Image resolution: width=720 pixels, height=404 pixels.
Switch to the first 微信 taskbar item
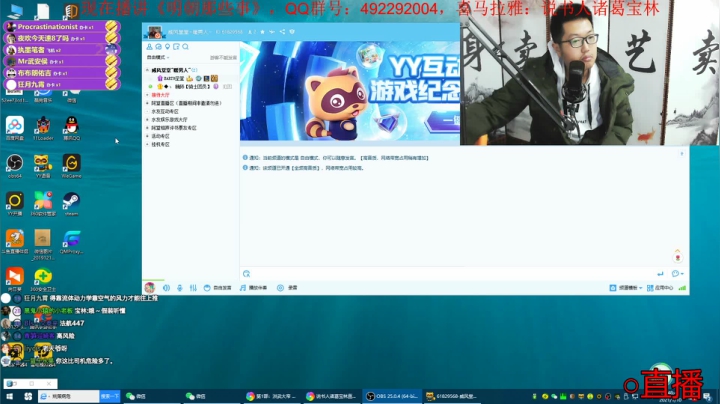click(152, 396)
